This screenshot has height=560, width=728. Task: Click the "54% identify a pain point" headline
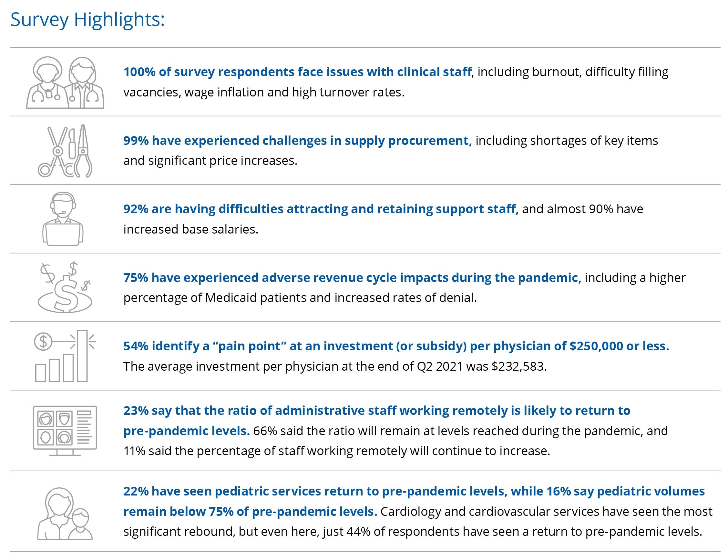click(396, 346)
